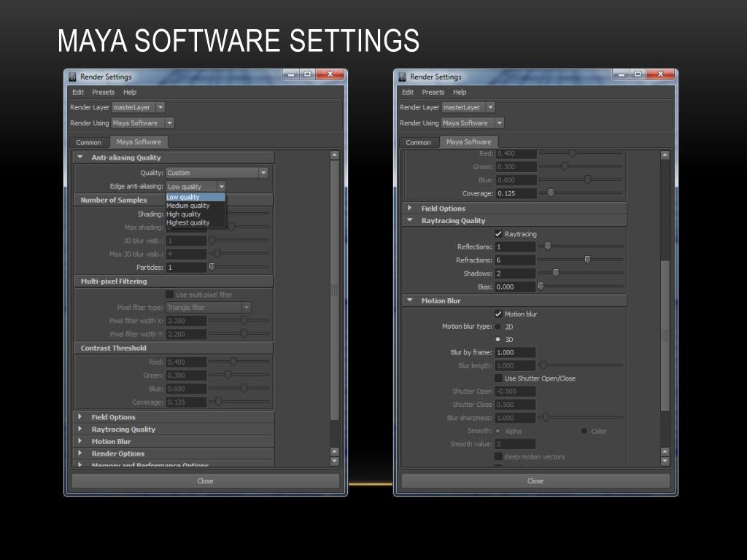This screenshot has height=560, width=747.
Task: Toggle Raytracing checkbox in right window
Action: (498, 234)
